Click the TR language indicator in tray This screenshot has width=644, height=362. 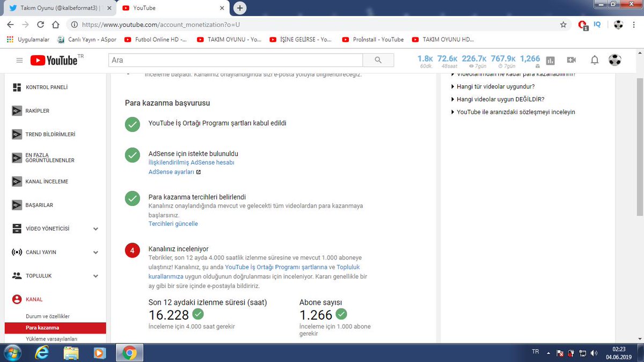(535, 352)
